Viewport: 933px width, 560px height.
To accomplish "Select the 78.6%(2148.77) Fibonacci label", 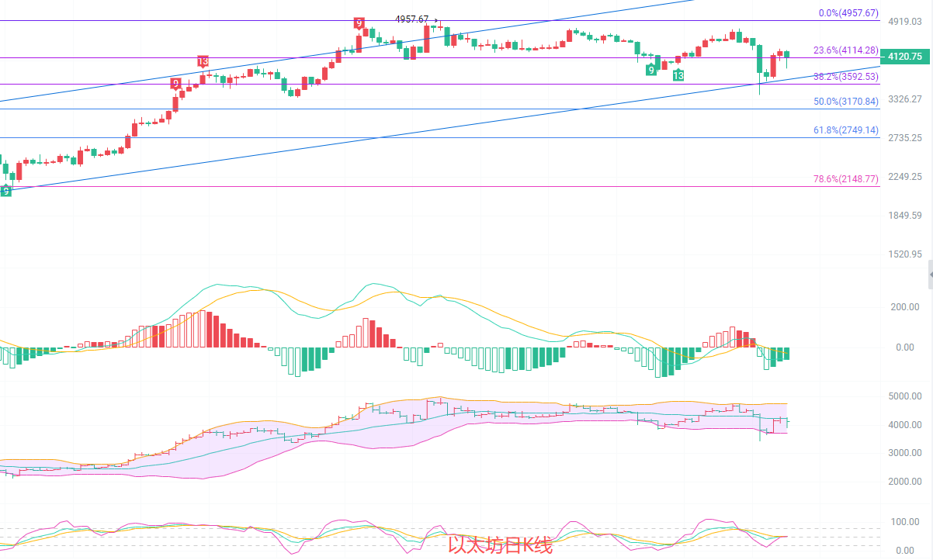I will [846, 179].
